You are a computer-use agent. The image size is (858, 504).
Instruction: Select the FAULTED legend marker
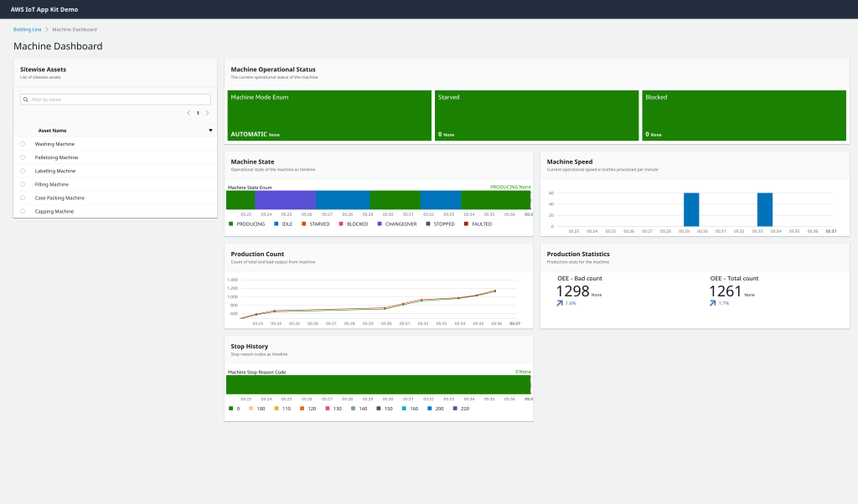tap(467, 224)
